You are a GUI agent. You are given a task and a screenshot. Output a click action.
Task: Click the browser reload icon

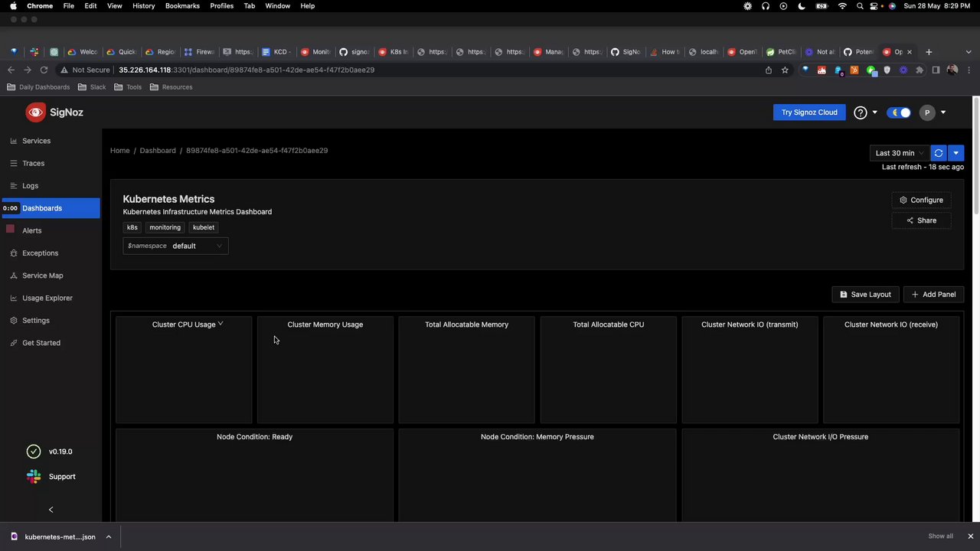(x=44, y=70)
